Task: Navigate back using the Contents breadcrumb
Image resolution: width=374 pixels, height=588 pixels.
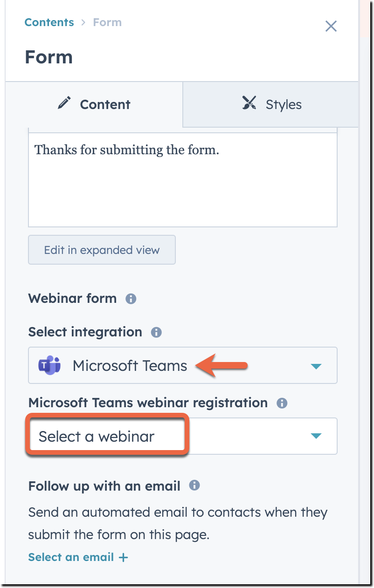Action: point(49,22)
